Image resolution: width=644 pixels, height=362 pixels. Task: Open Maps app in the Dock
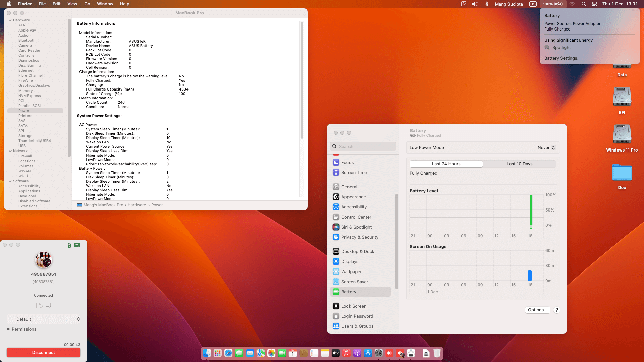tap(261, 353)
